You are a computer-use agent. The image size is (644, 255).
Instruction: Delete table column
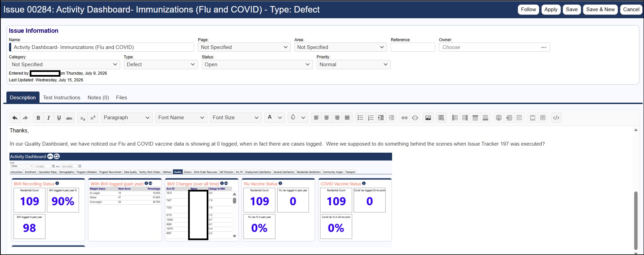[499, 118]
